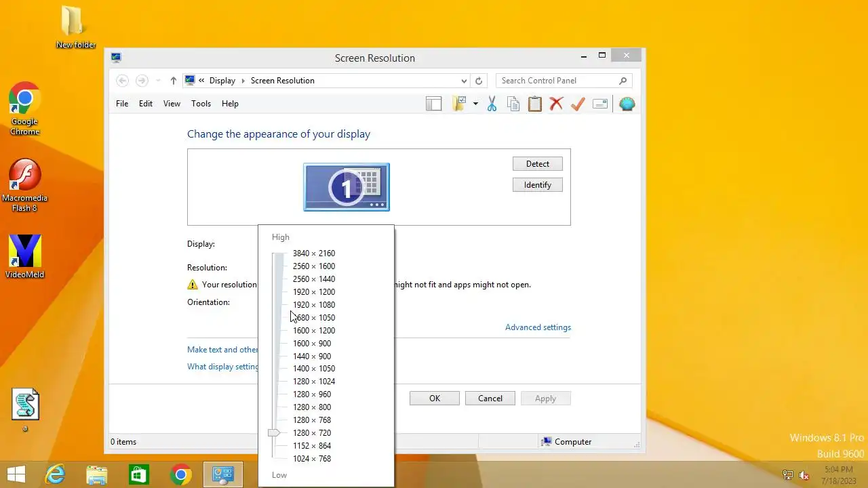The width and height of the screenshot is (868, 488).
Task: Open recent locations dropdown beside Forward
Action: point(159,81)
